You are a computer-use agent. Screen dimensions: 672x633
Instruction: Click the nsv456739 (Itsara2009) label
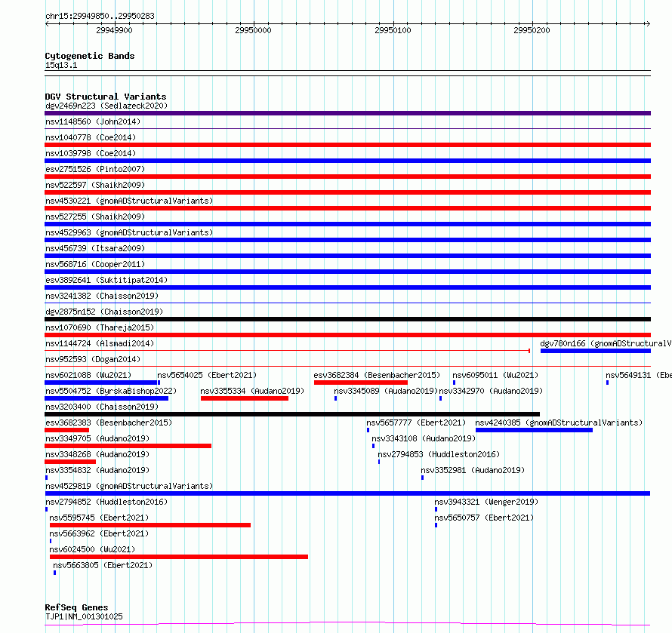click(x=95, y=248)
